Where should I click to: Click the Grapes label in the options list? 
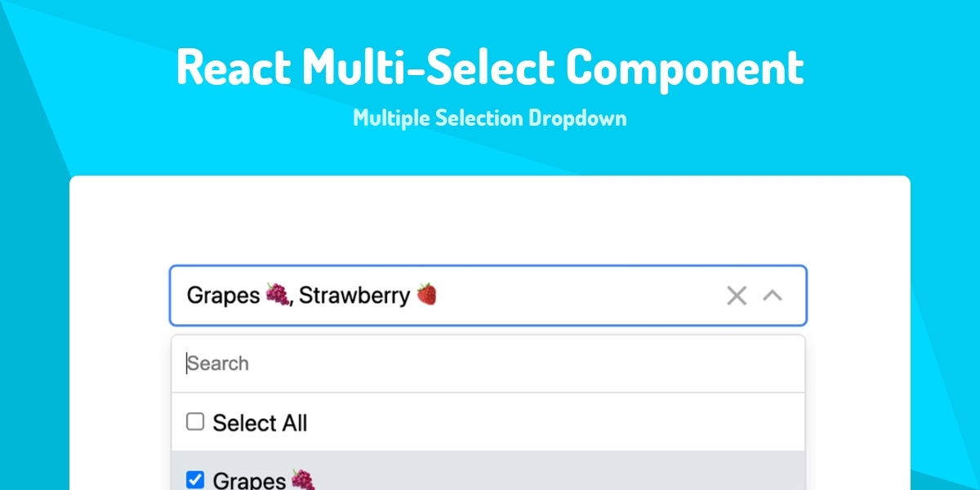coord(249,480)
